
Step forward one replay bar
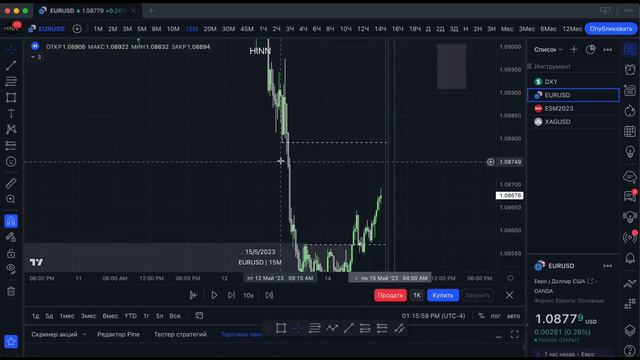[x=231, y=295]
